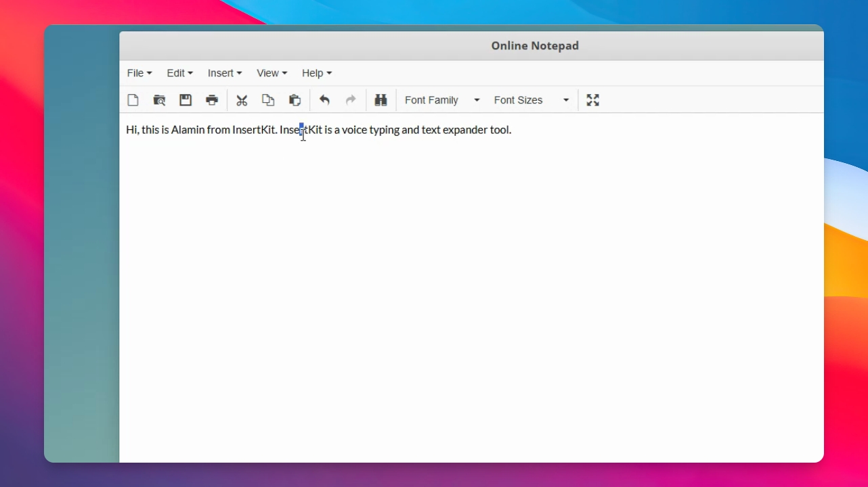Toggle fullscreen mode with the expand arrows icon

click(x=593, y=100)
